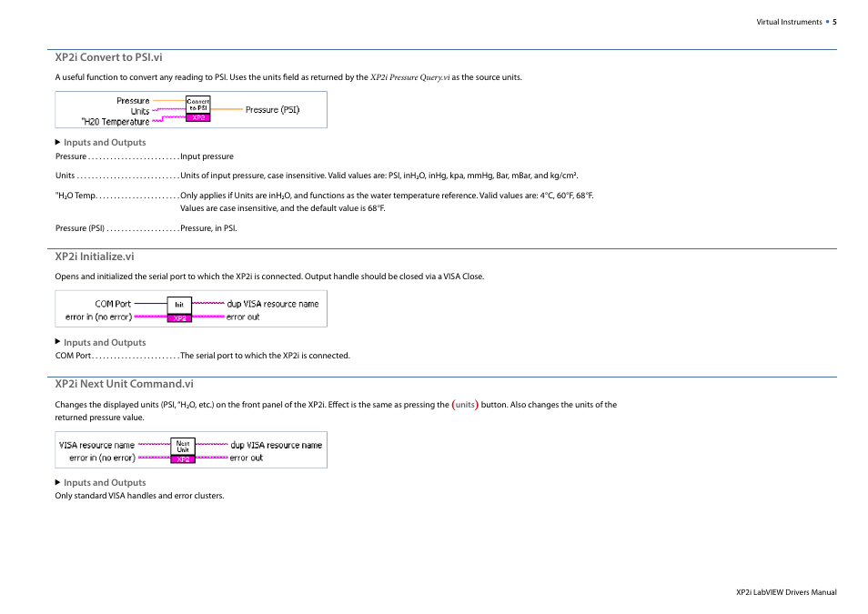Click the XP2i LabVIEW Drivers Manual footer

[x=786, y=592]
